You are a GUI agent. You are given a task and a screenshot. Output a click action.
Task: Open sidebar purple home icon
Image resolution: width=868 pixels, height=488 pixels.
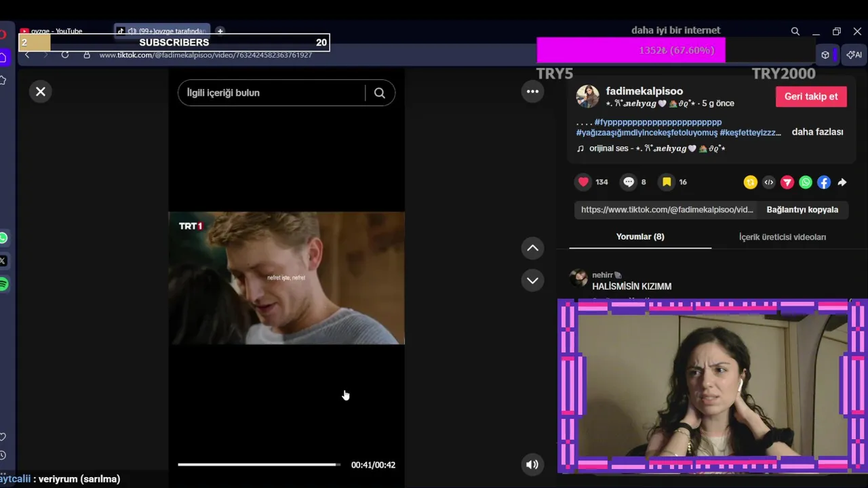3,58
